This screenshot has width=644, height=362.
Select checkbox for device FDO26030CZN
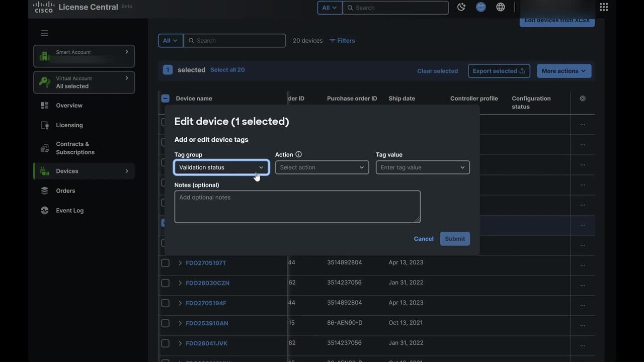click(x=166, y=283)
